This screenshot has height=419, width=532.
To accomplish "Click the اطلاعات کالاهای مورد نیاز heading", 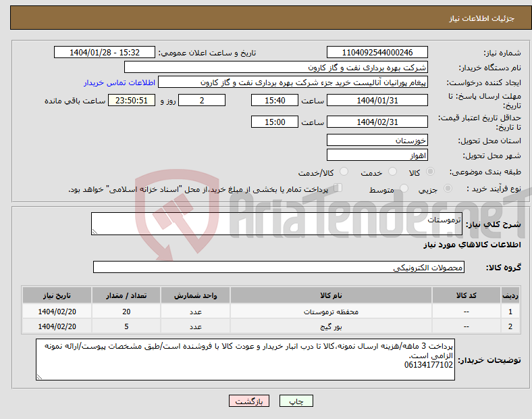I will (472, 245).
